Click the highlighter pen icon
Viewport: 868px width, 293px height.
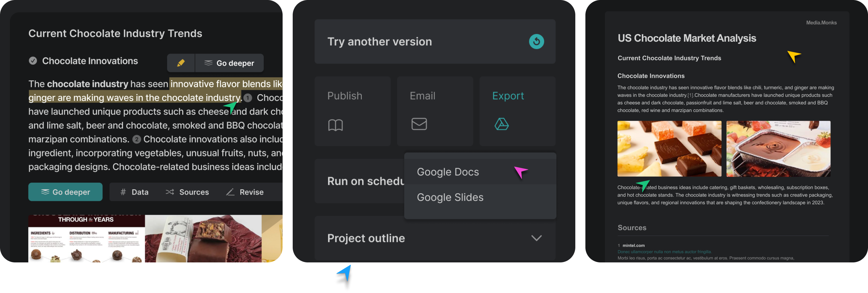tap(181, 63)
